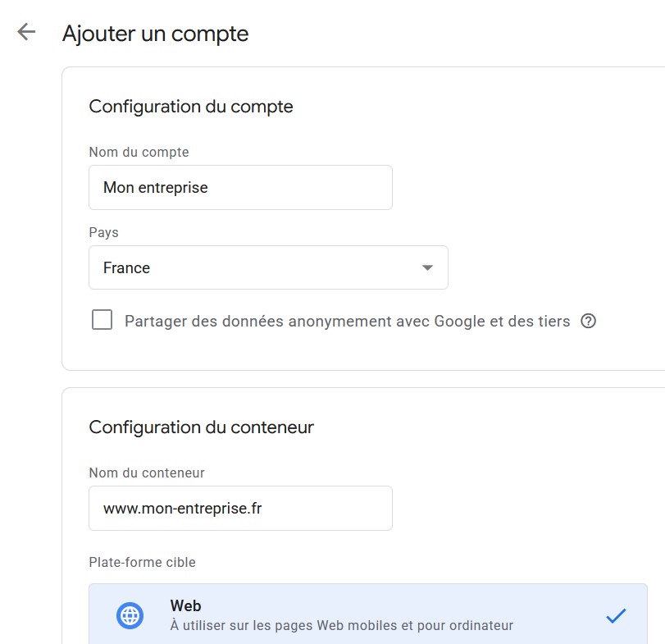The image size is (665, 644).
Task: Click the "Ajouter un compte" page title
Action: pos(155,34)
